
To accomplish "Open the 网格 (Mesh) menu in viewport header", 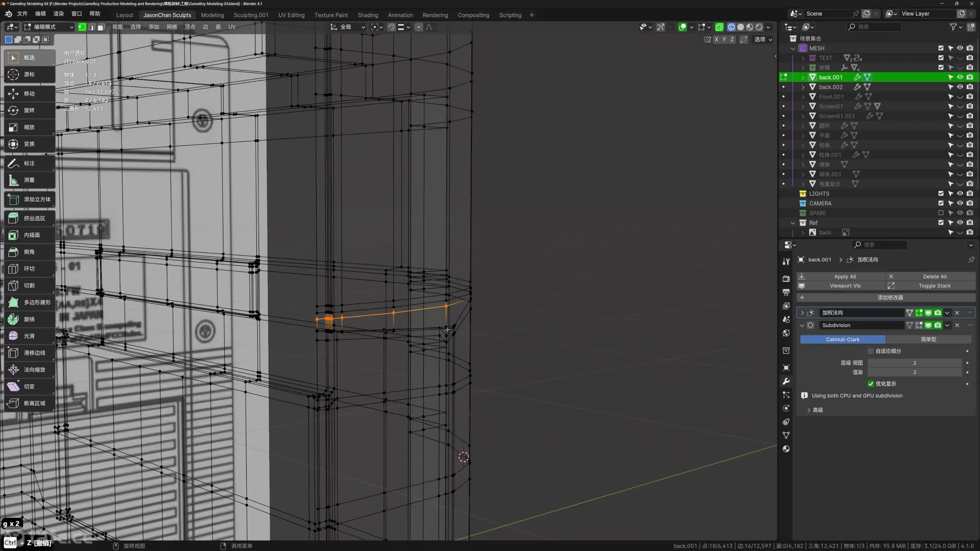I will tap(172, 27).
